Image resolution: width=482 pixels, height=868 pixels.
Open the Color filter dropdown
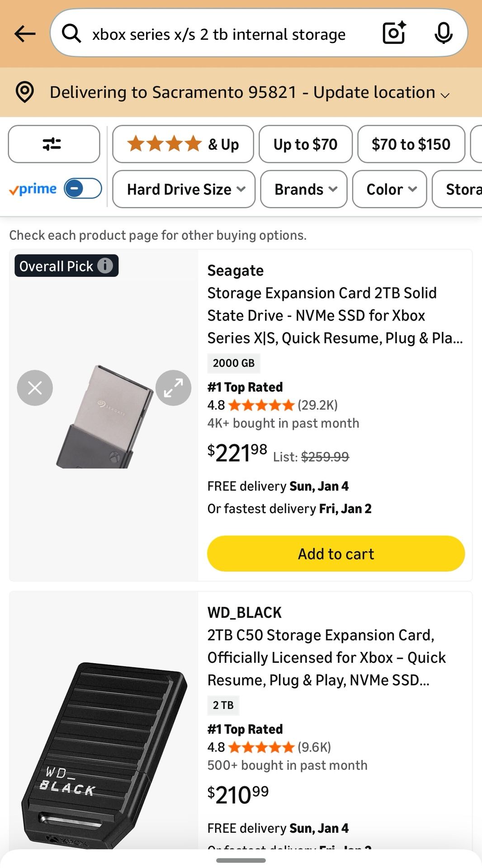[x=389, y=189]
